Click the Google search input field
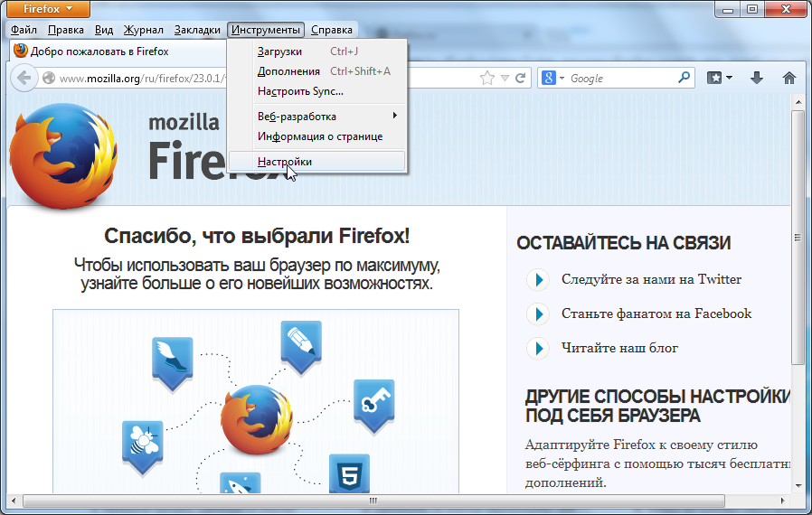Screen dimensions: 812x515 [x=620, y=79]
